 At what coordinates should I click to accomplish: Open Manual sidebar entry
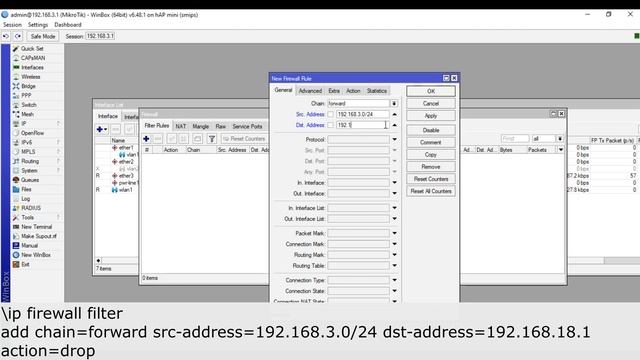click(29, 246)
